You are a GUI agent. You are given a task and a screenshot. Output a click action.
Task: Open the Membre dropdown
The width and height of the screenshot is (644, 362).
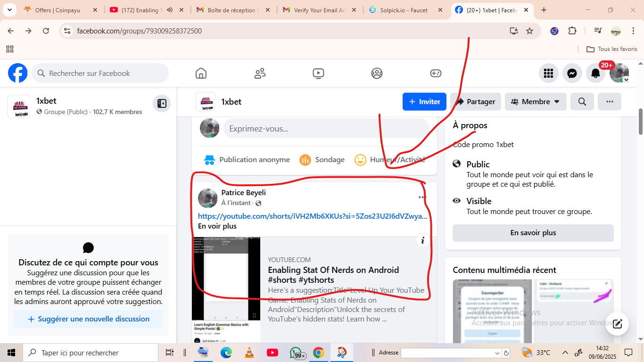tap(536, 102)
